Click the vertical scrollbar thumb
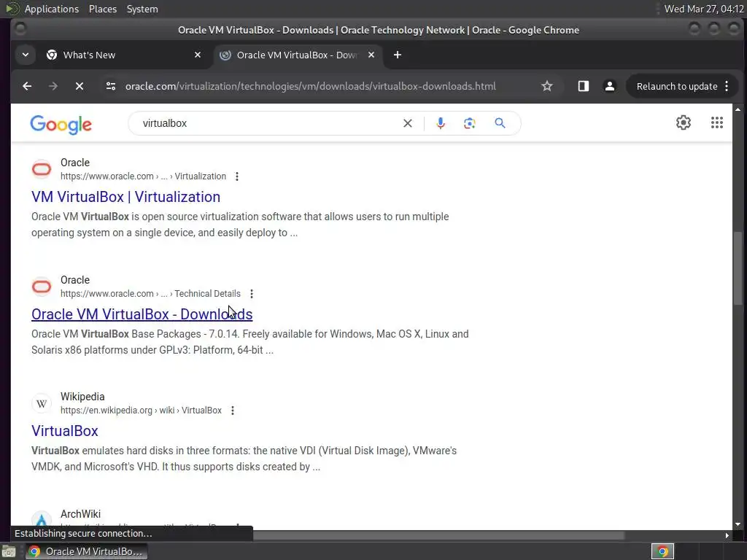The width and height of the screenshot is (747, 560). click(x=738, y=268)
